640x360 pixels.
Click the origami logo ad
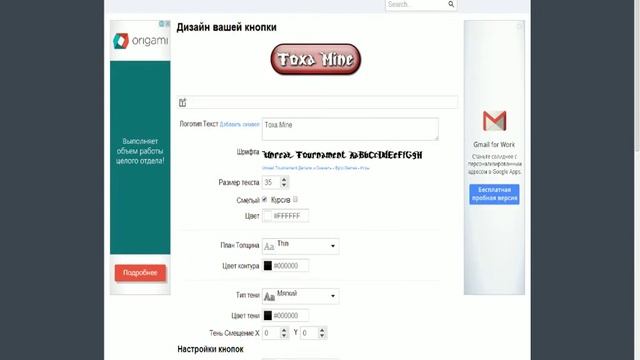coord(140,41)
